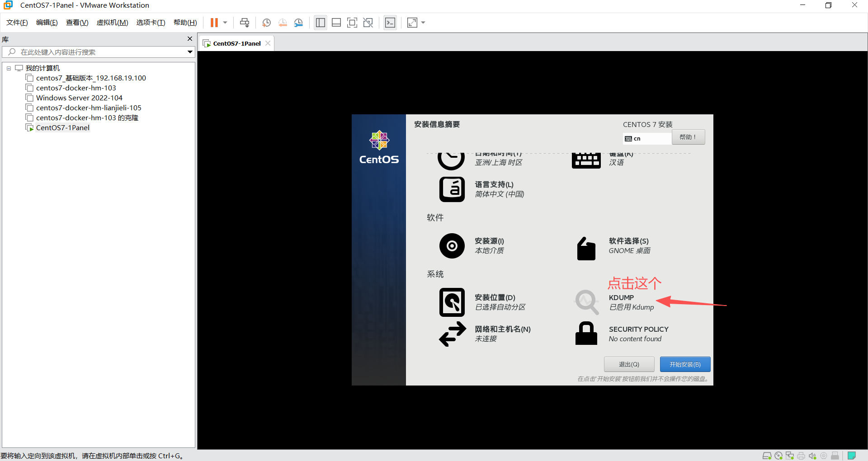Click the KDUMP label text
868x461 pixels.
click(621, 297)
